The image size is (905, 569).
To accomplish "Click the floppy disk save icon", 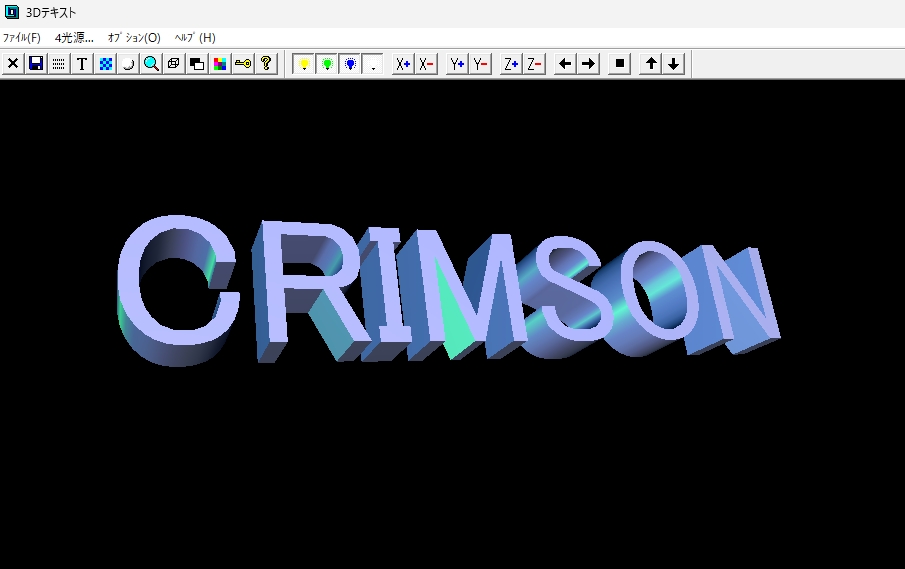I will tap(36, 64).
